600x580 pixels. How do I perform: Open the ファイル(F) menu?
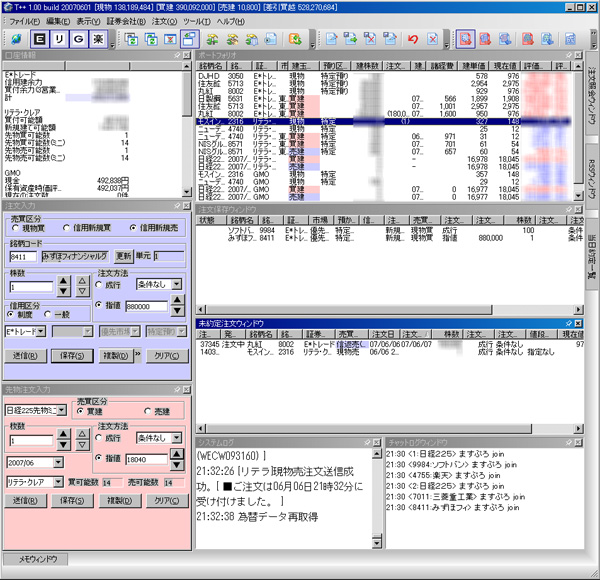(x=24, y=21)
